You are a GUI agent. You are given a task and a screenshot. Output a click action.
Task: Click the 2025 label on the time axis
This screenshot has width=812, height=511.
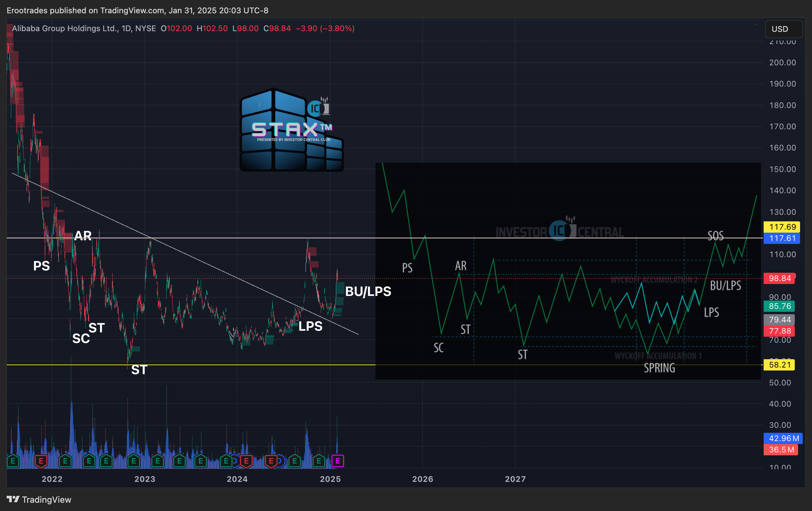pyautogui.click(x=330, y=479)
